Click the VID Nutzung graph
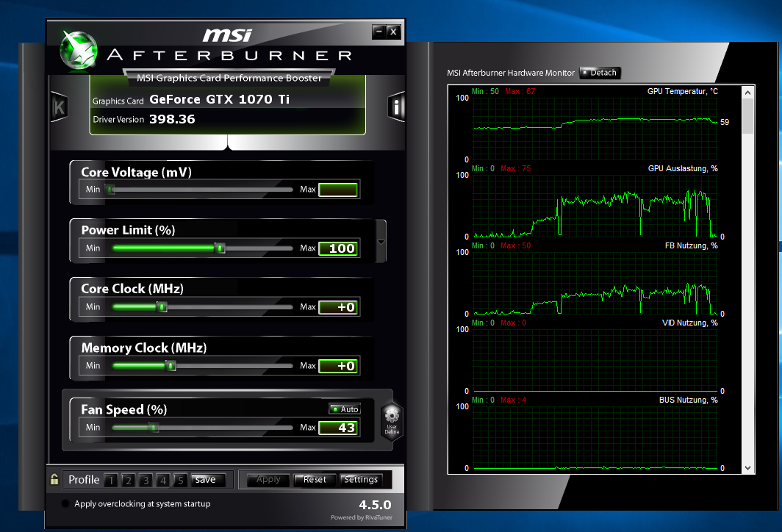This screenshot has height=532, width=782. (x=595, y=360)
